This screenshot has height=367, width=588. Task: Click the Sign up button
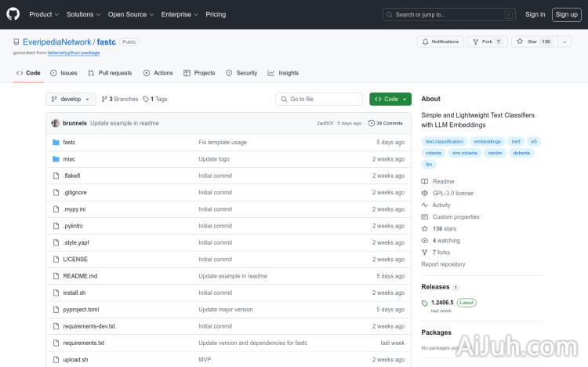[564, 14]
